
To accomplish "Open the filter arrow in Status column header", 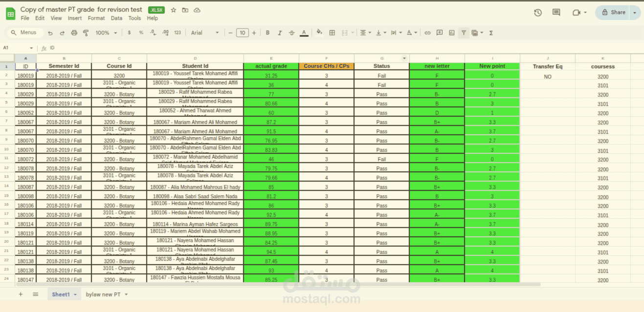I will tap(404, 59).
